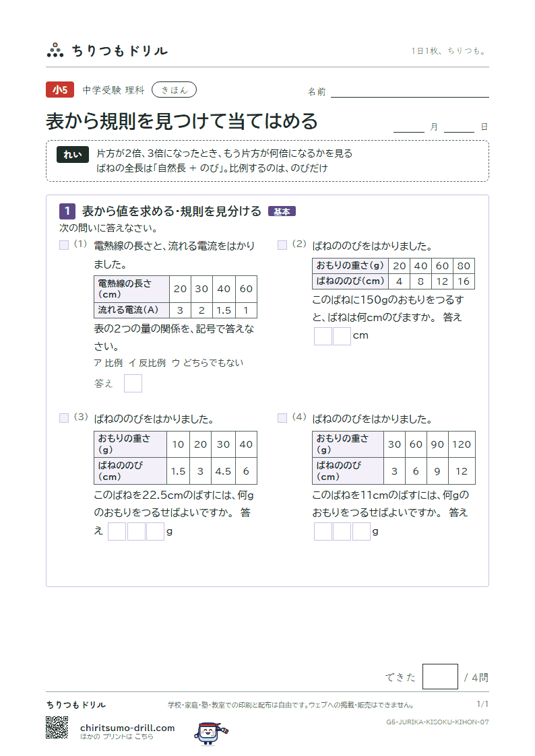This screenshot has height=756, width=535.
Task: Click the last answer box of question (3)
Action: point(156,531)
